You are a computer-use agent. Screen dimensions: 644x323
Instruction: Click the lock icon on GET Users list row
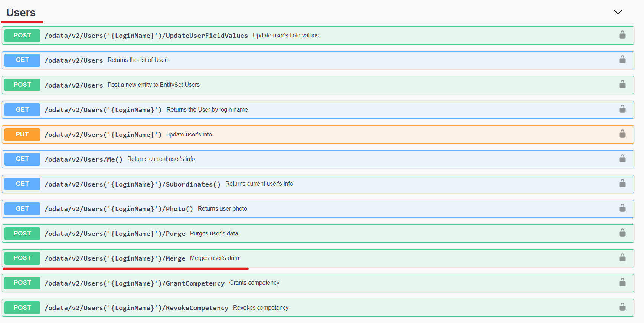(x=622, y=60)
